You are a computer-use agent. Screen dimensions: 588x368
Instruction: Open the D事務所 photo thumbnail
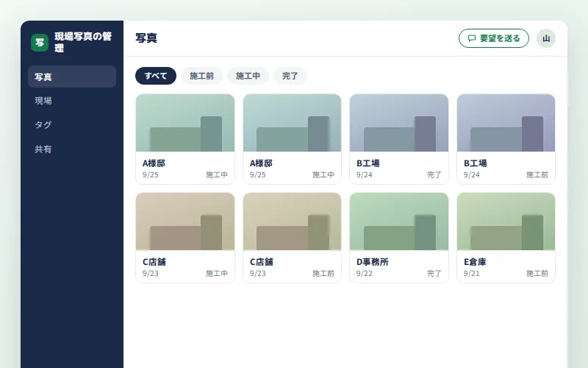pyautogui.click(x=399, y=222)
